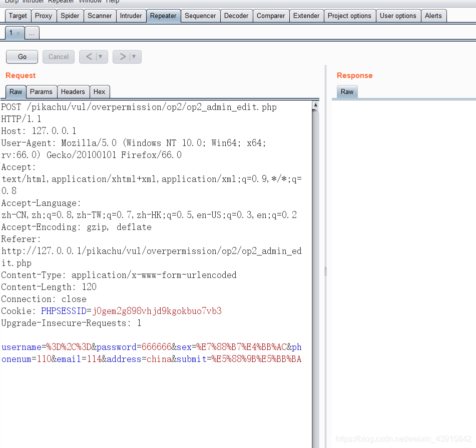Image resolution: width=476 pixels, height=448 pixels.
Task: Add new Repeater tab via ellipsis tab
Action: click(32, 33)
